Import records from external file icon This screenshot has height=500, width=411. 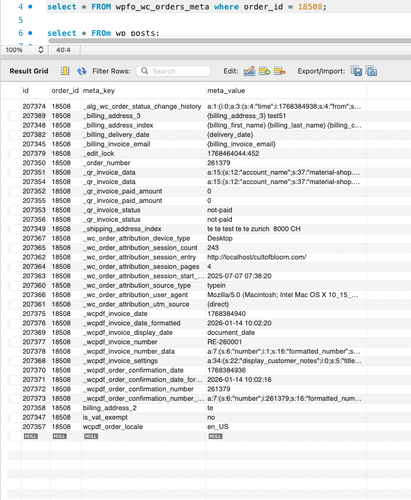[x=371, y=71]
